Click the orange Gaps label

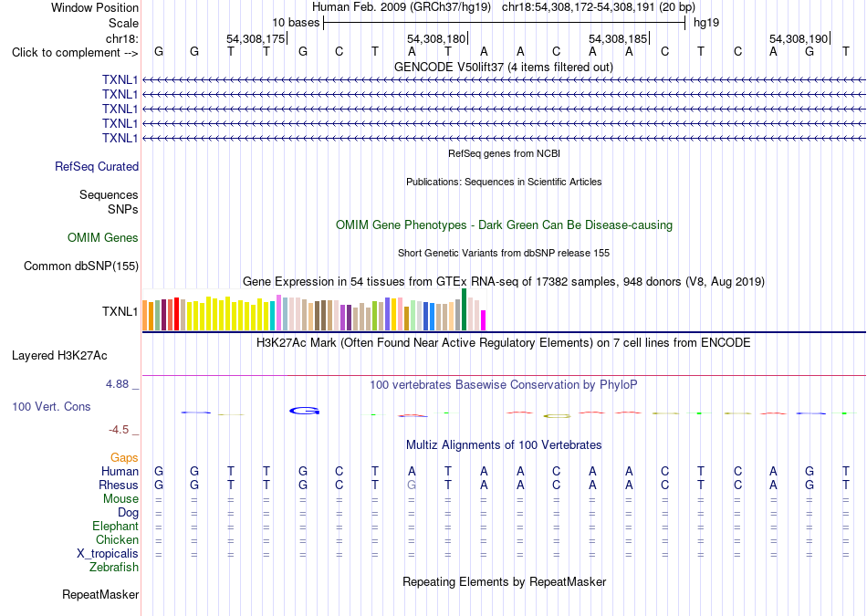[x=124, y=457]
